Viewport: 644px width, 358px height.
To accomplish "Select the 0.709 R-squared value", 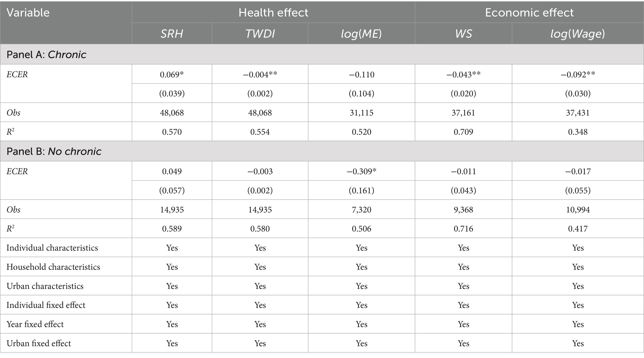I will 463,132.
